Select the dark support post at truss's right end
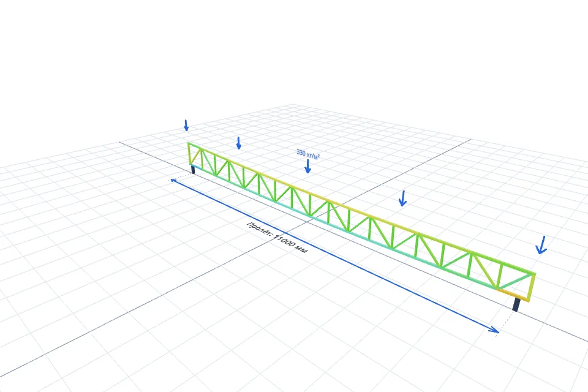The width and height of the screenshot is (588, 392). coord(516,304)
